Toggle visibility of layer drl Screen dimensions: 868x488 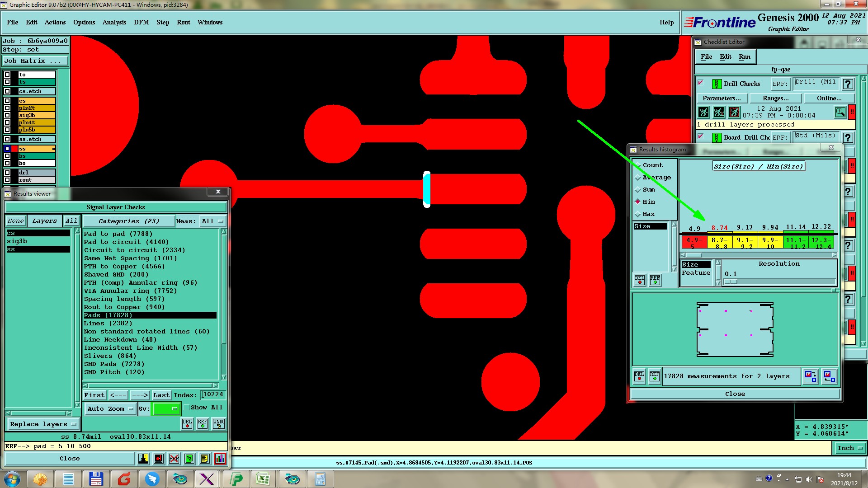point(7,173)
